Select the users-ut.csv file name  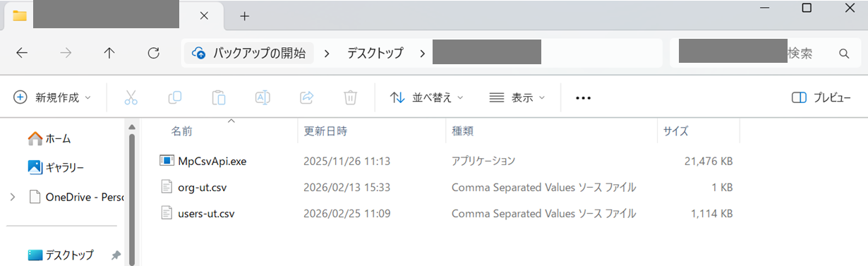pos(206,213)
